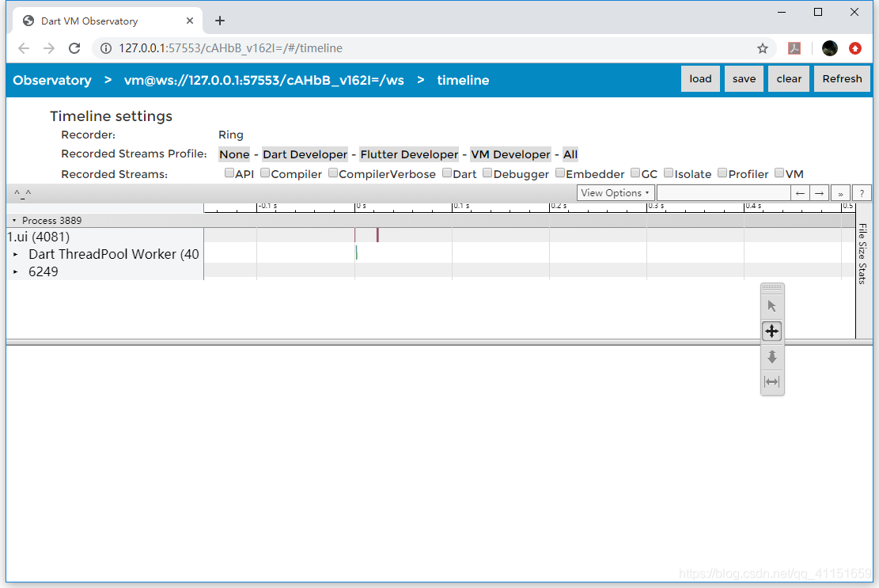Click the ^_^ timeline title icon
The width and height of the screenshot is (879, 588).
(22, 193)
